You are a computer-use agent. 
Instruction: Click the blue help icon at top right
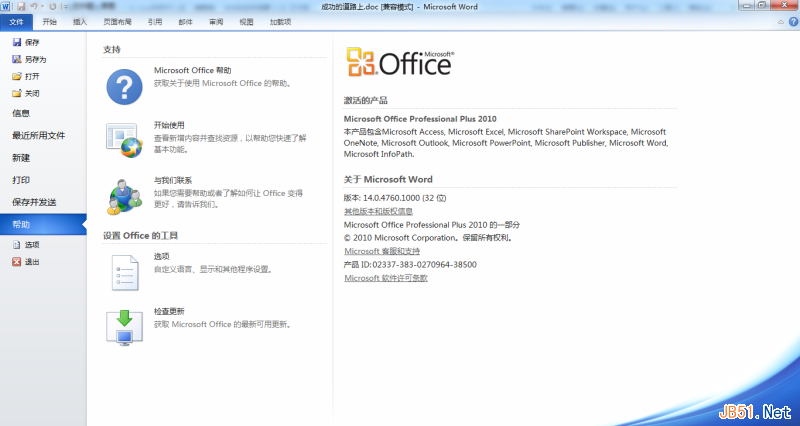(x=793, y=22)
